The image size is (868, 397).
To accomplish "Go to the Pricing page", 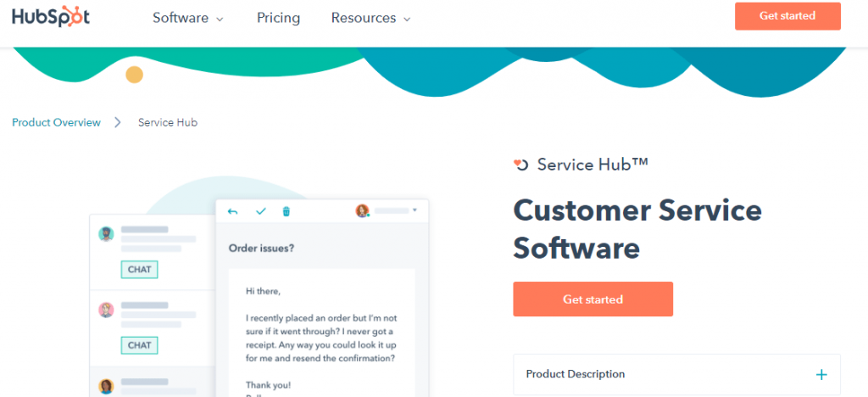I will click(278, 19).
